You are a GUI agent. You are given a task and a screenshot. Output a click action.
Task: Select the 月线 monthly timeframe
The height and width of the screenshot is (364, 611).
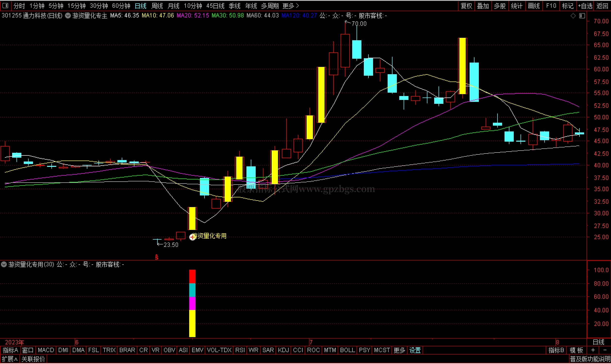tap(173, 6)
